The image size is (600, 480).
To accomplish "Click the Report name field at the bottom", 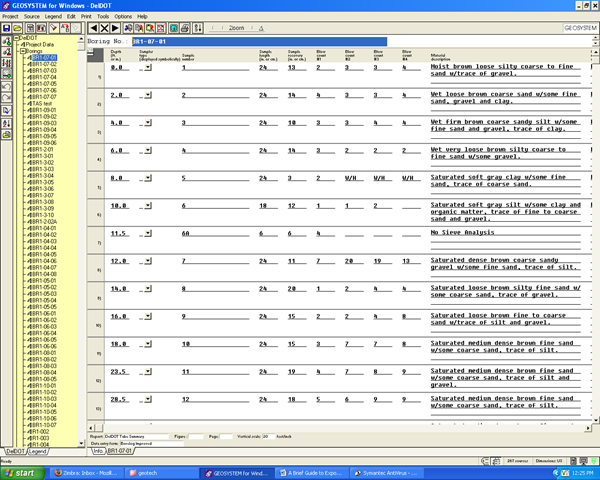I will click(x=136, y=436).
